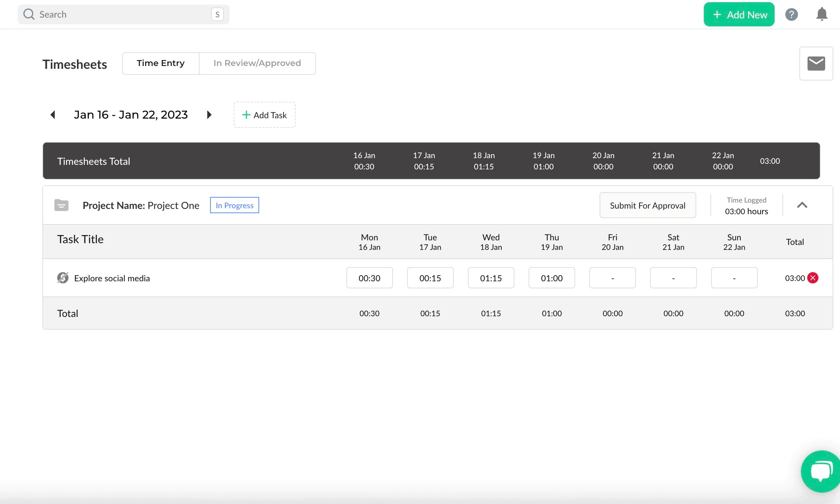840x504 pixels.
Task: Click the In Progress status badge
Action: (x=234, y=205)
